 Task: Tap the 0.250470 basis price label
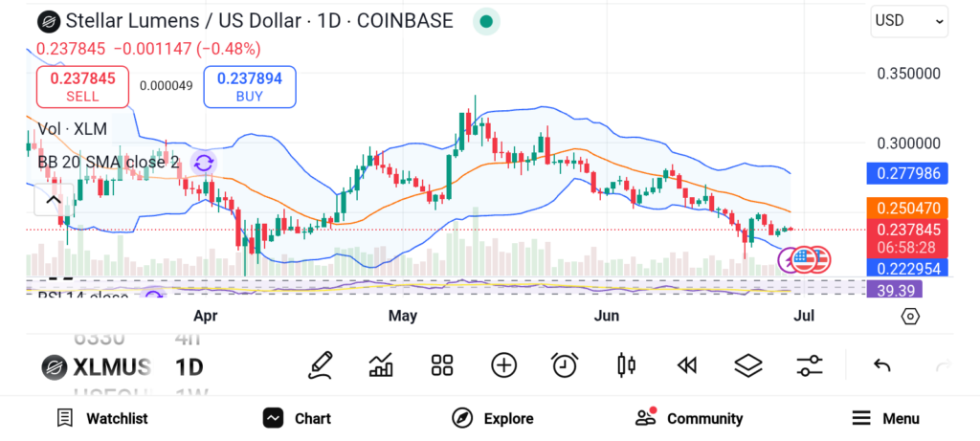(x=907, y=208)
